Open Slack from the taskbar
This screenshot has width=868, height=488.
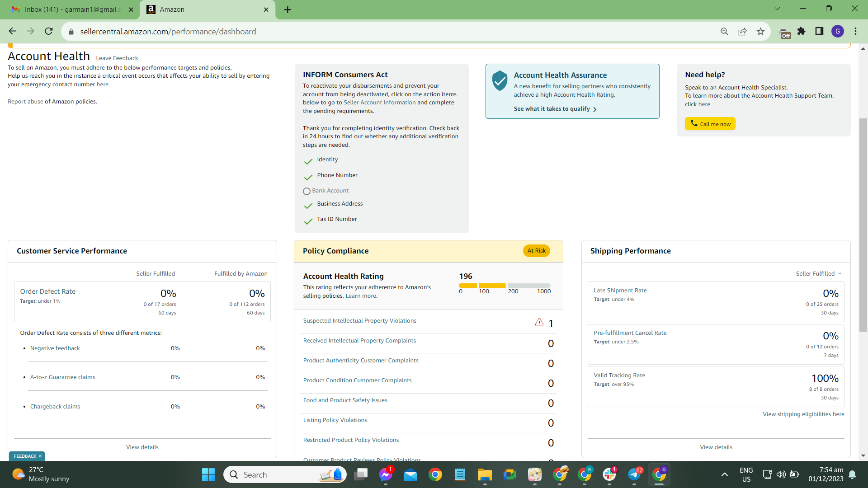coord(609,474)
